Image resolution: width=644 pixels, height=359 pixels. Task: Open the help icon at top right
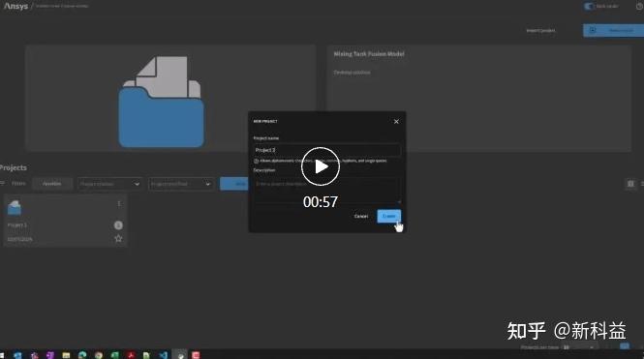click(640, 6)
